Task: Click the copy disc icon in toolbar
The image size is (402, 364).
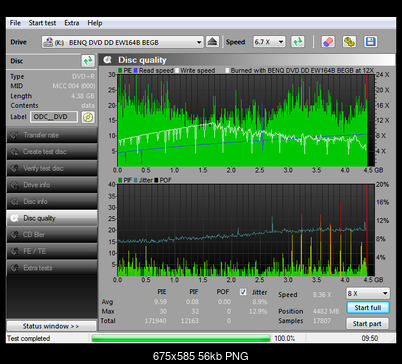Action: click(349, 42)
